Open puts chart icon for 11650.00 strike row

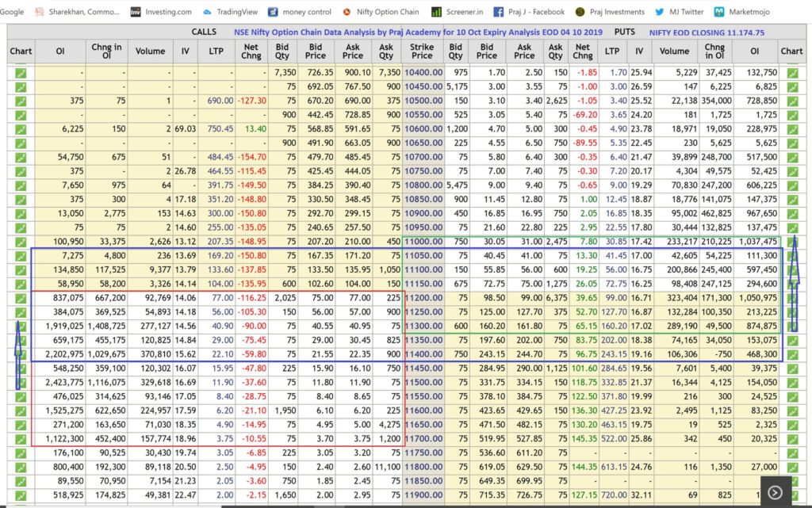792,425
